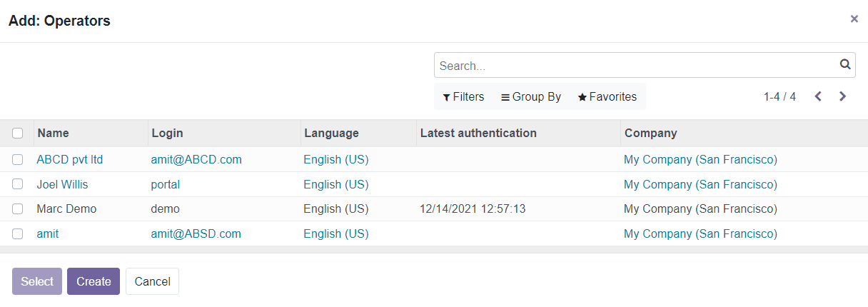Focus the Search input field

point(636,65)
